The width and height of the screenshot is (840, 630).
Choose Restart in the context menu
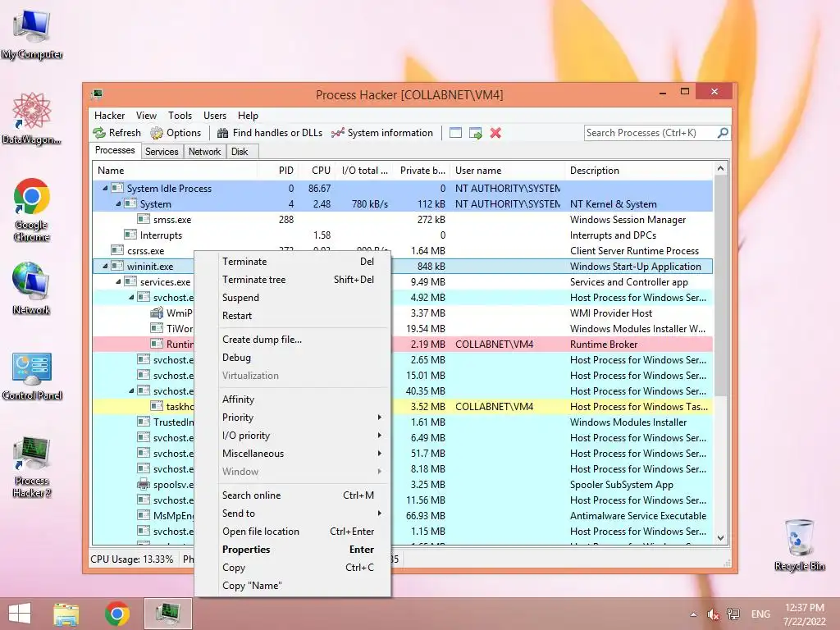(x=293, y=316)
